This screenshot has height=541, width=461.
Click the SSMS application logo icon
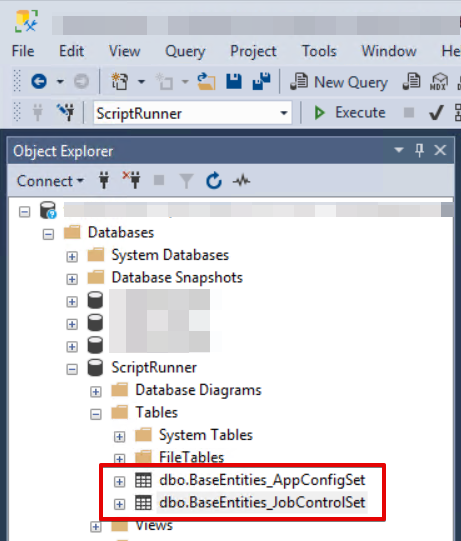click(x=26, y=21)
